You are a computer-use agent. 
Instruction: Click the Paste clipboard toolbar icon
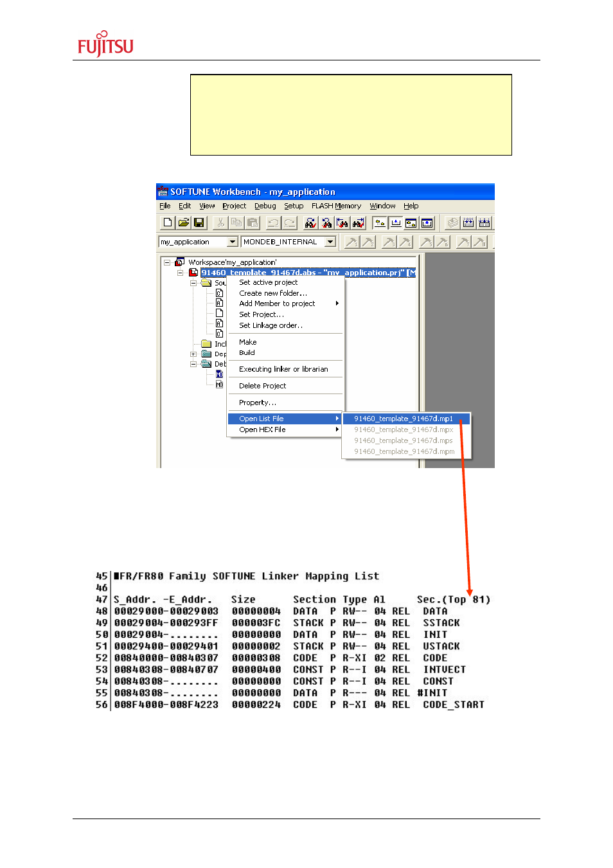pyautogui.click(x=253, y=222)
